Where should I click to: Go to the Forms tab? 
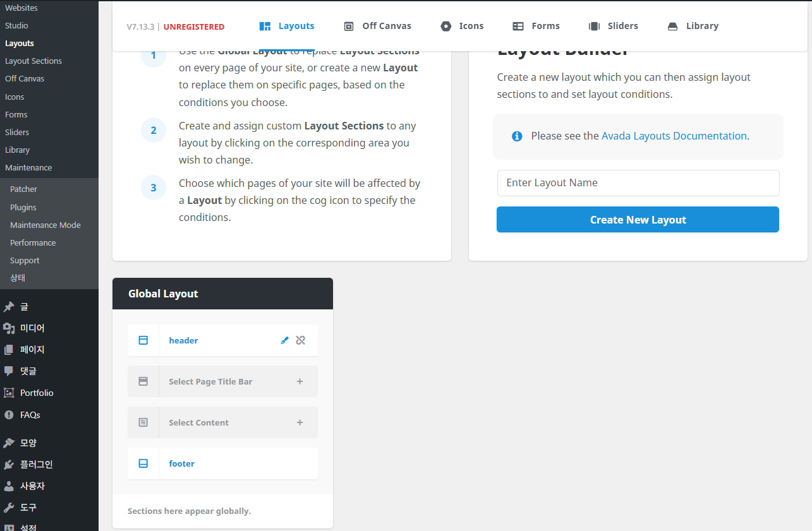[536, 26]
